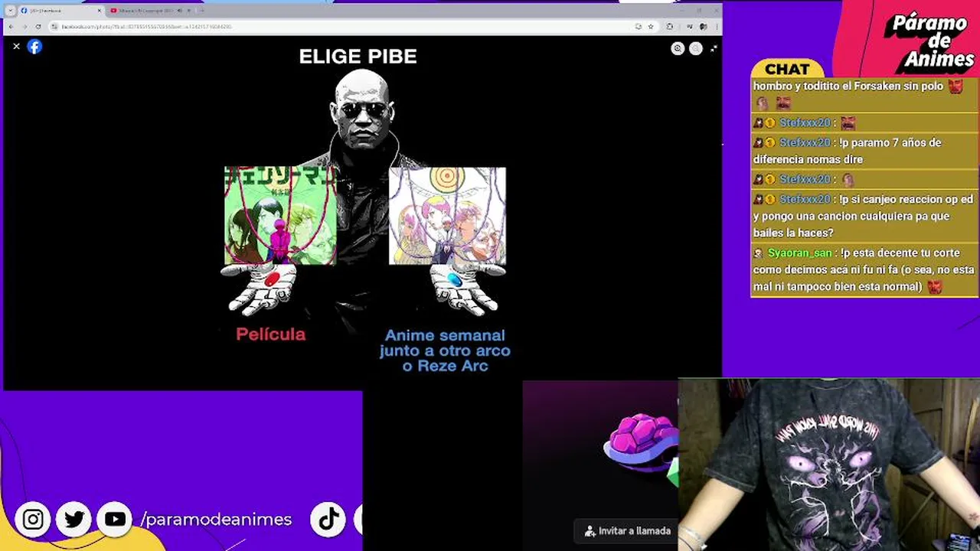Screen dimensions: 980x551
Task: Enter fullscreen with the expand arrows icon
Action: tap(714, 48)
